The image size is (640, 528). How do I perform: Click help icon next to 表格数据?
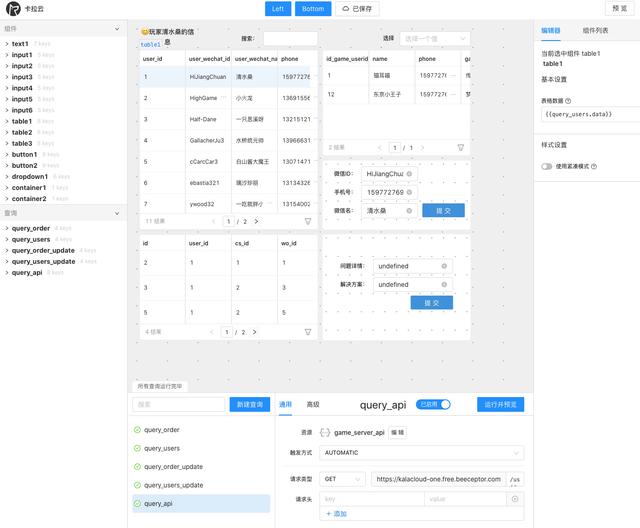568,101
